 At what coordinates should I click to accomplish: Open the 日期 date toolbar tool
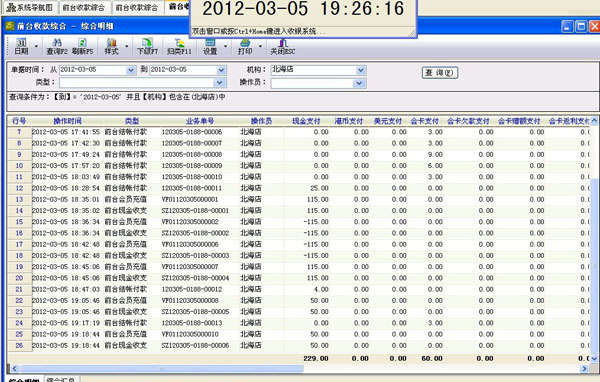[21, 46]
